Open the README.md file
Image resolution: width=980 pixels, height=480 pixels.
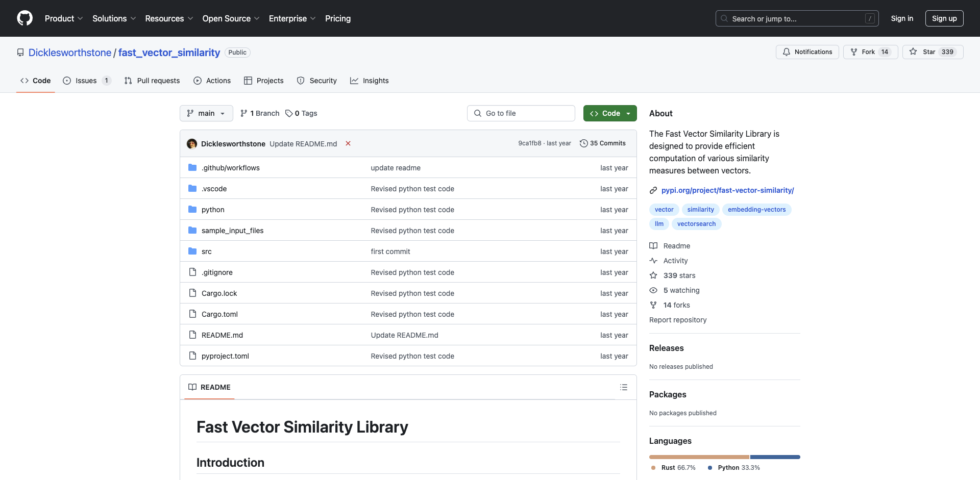point(222,335)
